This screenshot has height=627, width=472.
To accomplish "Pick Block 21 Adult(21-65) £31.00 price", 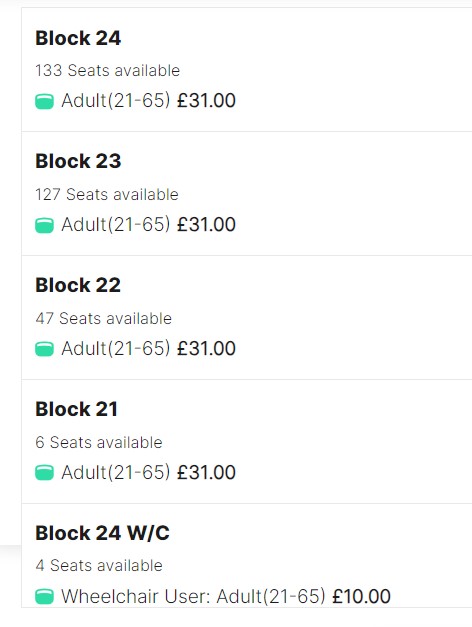I will 148,472.
